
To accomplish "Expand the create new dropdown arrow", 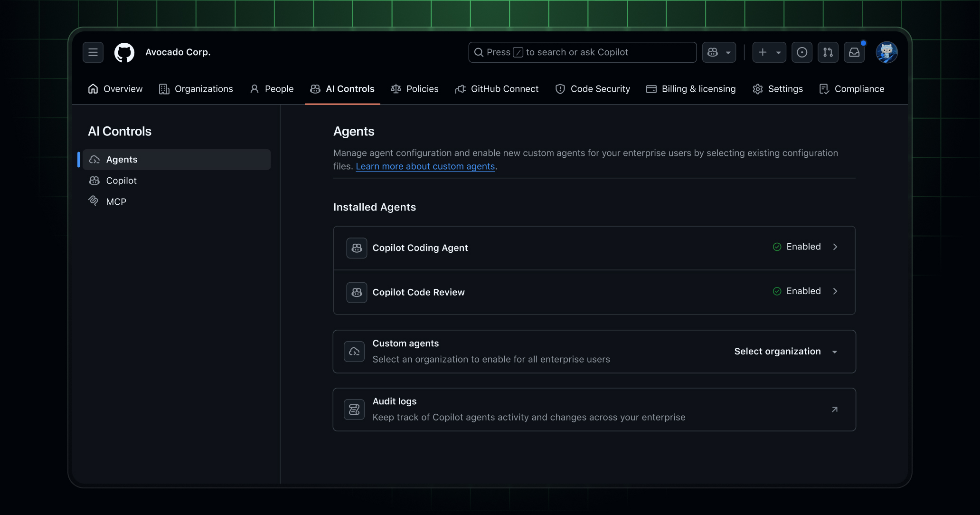I will pyautogui.click(x=778, y=52).
